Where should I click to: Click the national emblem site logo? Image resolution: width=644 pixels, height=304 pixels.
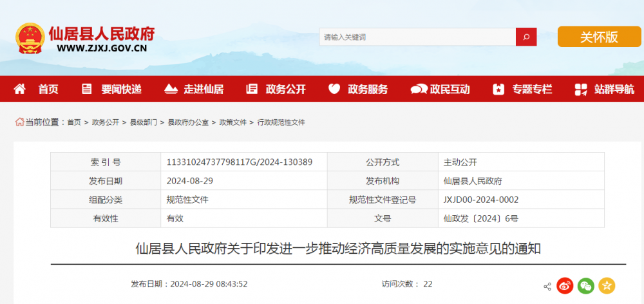pyautogui.click(x=29, y=37)
